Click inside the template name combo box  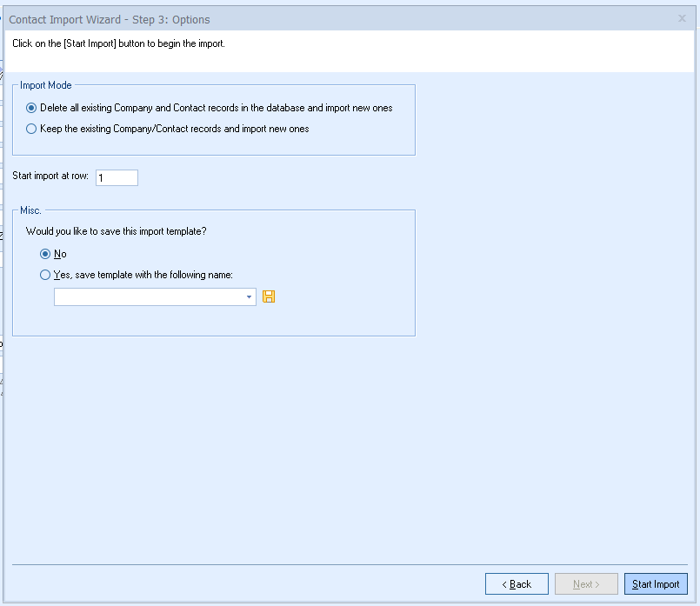pyautogui.click(x=148, y=297)
